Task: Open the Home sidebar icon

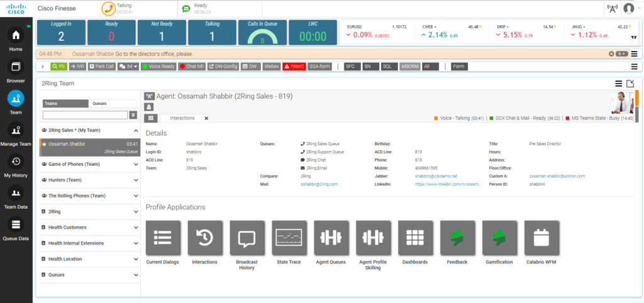Action: pyautogui.click(x=16, y=35)
